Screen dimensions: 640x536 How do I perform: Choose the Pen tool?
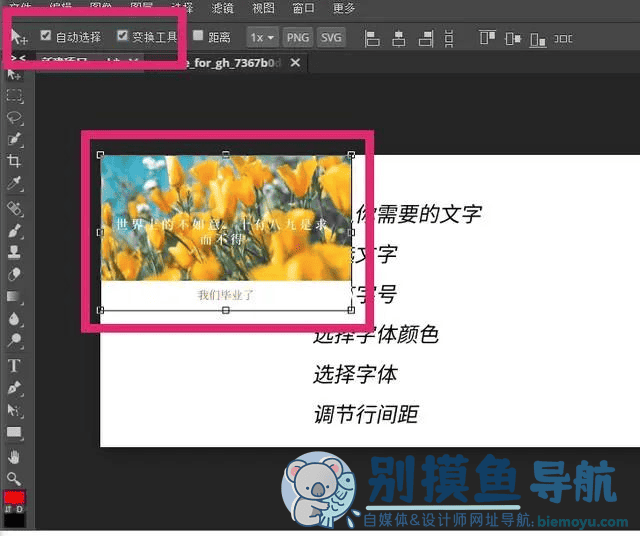(x=15, y=388)
